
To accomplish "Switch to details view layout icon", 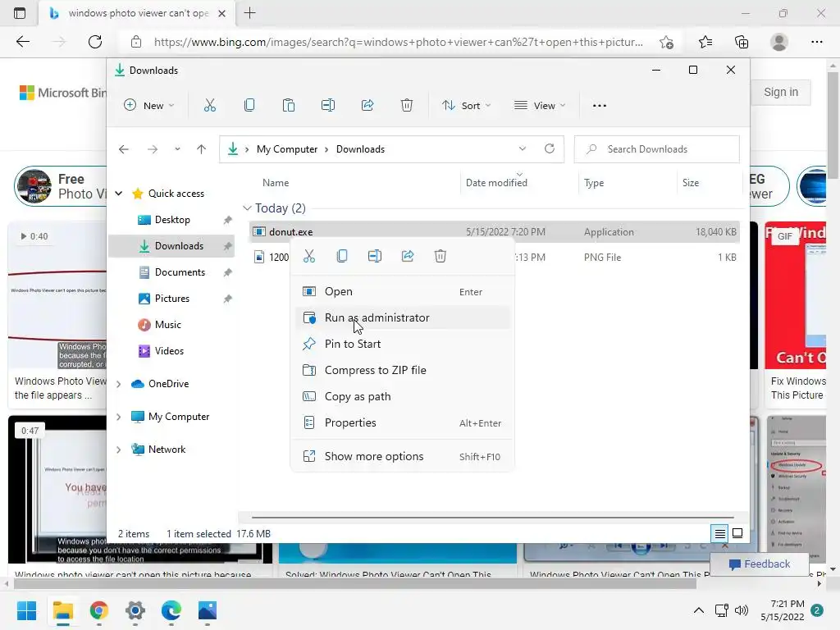I will [x=719, y=533].
